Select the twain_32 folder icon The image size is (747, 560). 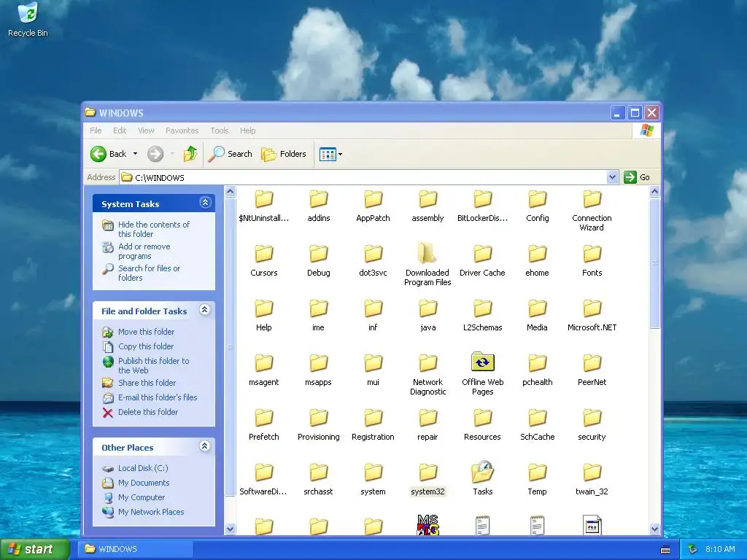592,472
